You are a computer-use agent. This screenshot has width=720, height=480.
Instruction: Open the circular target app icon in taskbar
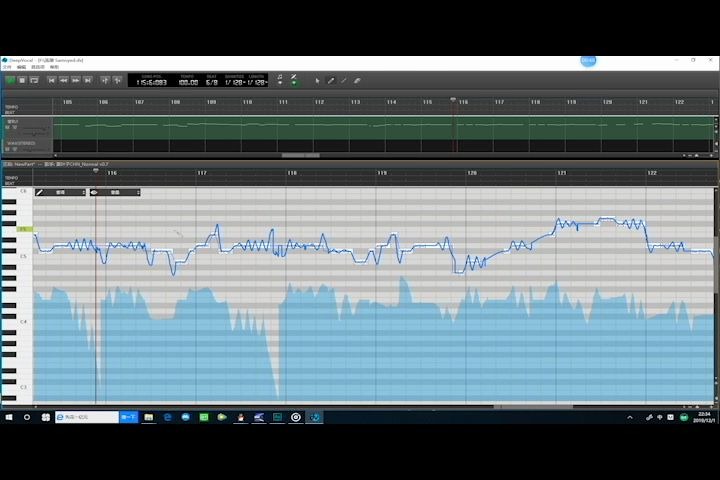point(296,417)
